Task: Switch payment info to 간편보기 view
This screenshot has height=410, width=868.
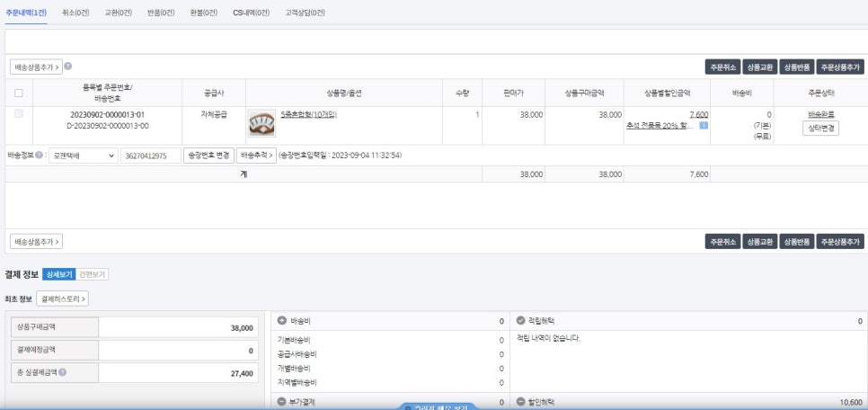Action: tap(93, 274)
